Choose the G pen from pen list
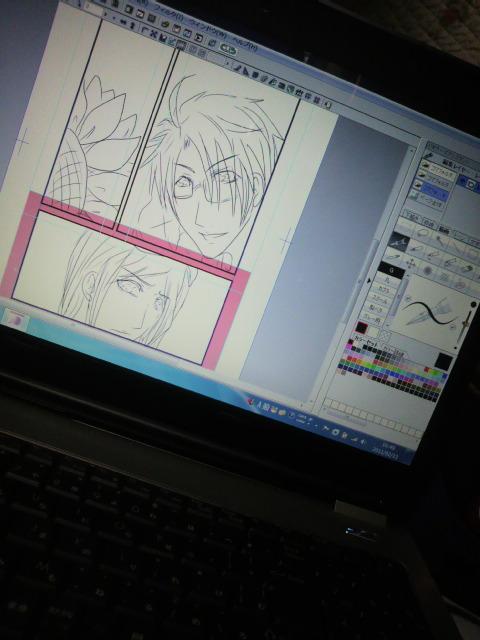This screenshot has height=640, width=480. click(x=391, y=270)
